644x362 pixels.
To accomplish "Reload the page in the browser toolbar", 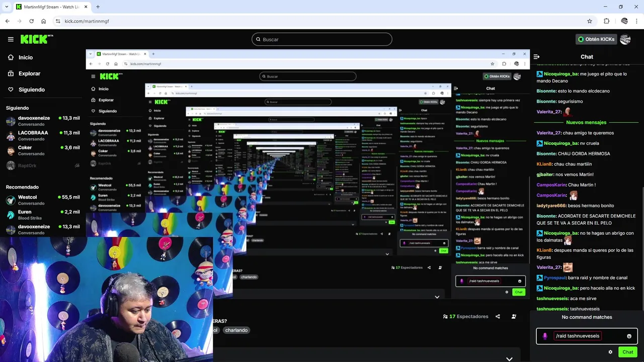I will click(x=31, y=21).
